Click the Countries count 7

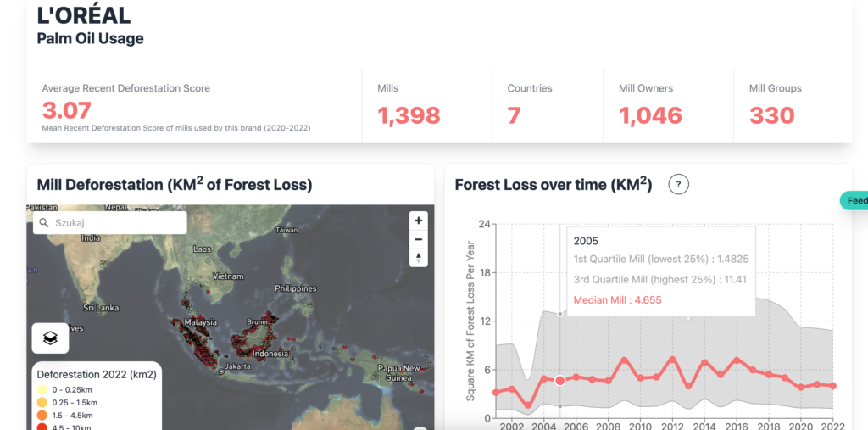[515, 115]
